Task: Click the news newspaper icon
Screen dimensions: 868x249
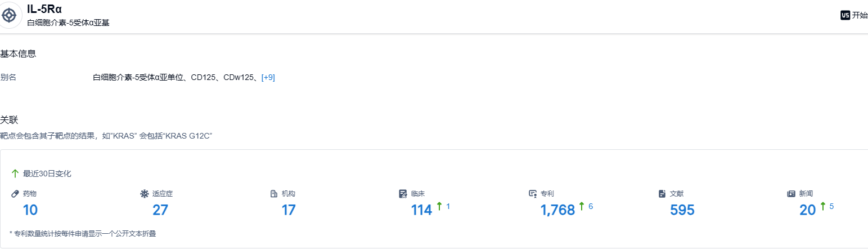Action: pos(791,194)
